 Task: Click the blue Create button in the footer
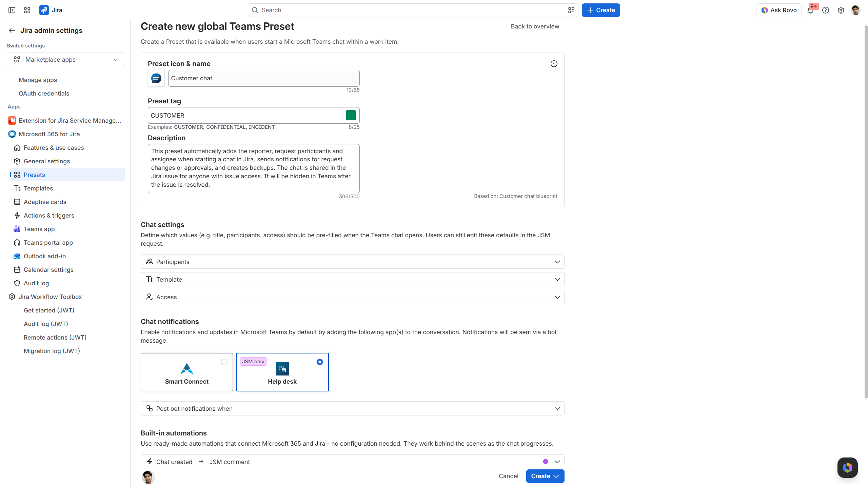[x=545, y=476]
